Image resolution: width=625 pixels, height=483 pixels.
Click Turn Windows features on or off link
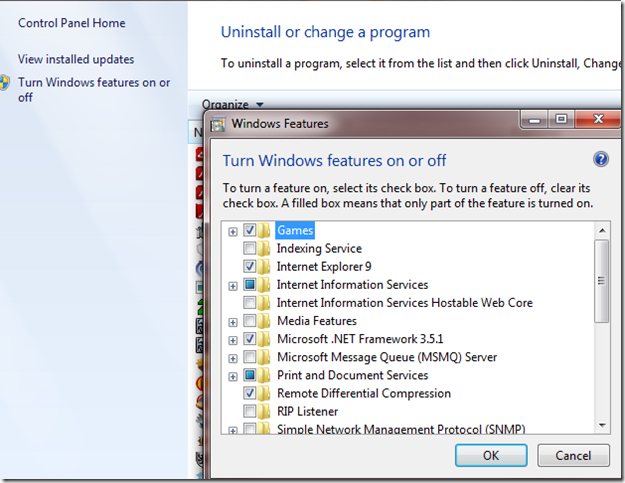click(94, 90)
